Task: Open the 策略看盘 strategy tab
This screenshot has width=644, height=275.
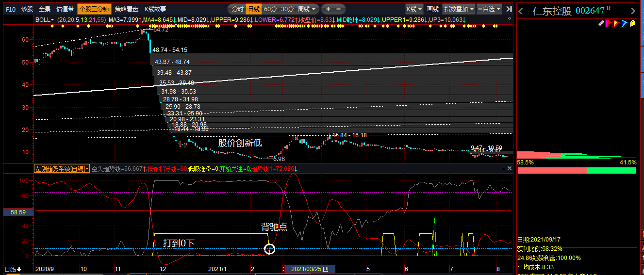Action: 127,9
